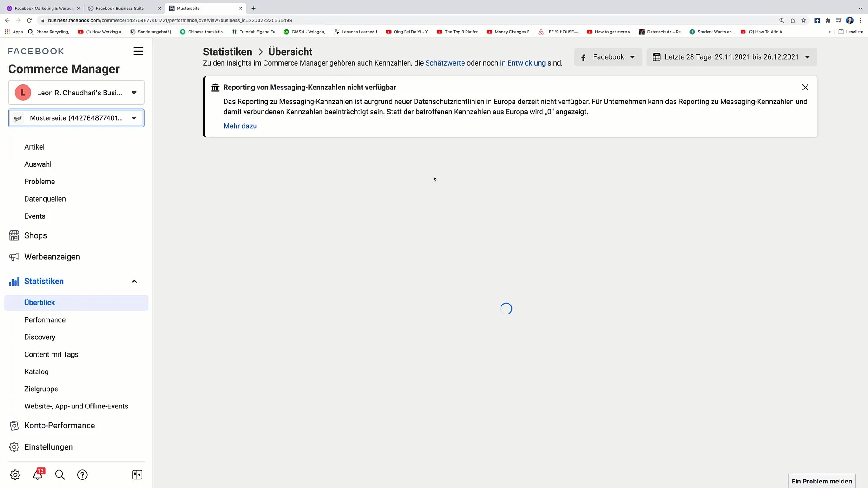
Task: Click the Statistiken sidebar icon
Action: tap(14, 281)
